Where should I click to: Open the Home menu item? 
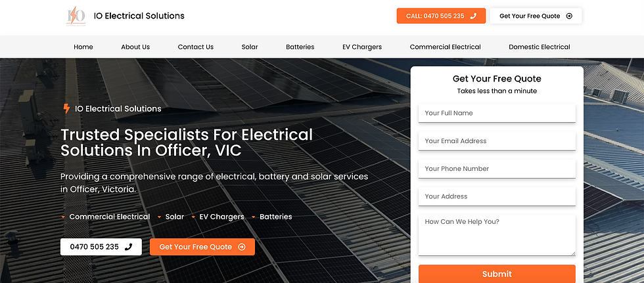[x=83, y=47]
